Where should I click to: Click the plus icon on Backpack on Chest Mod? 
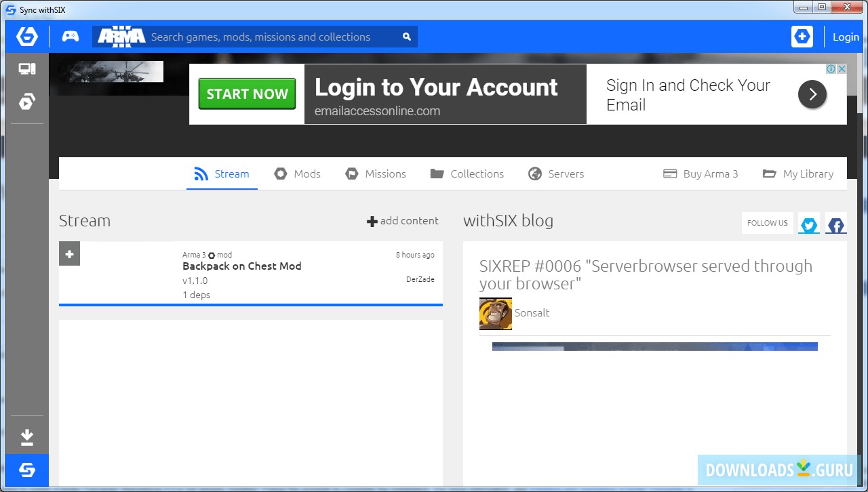[69, 253]
